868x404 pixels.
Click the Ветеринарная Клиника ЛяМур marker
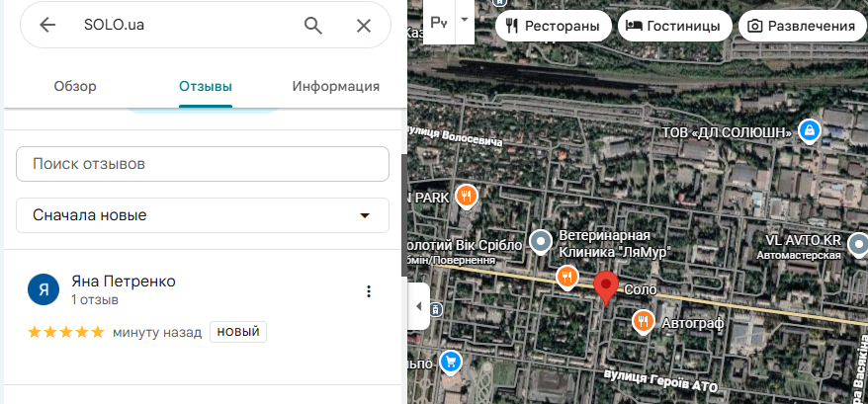coord(541,241)
